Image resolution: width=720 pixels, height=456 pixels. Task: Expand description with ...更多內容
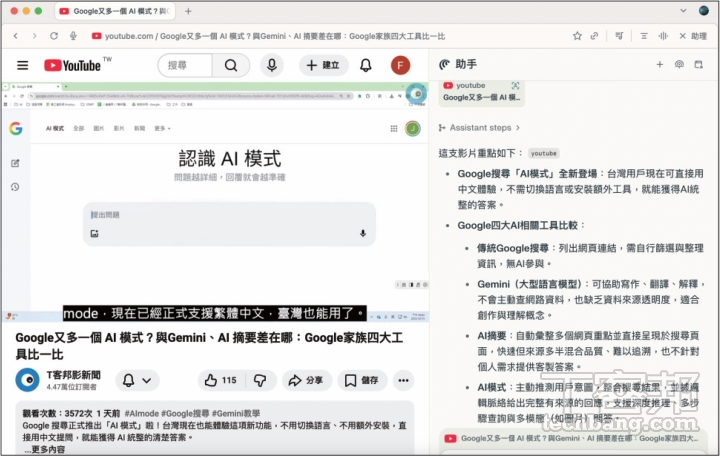(44, 450)
